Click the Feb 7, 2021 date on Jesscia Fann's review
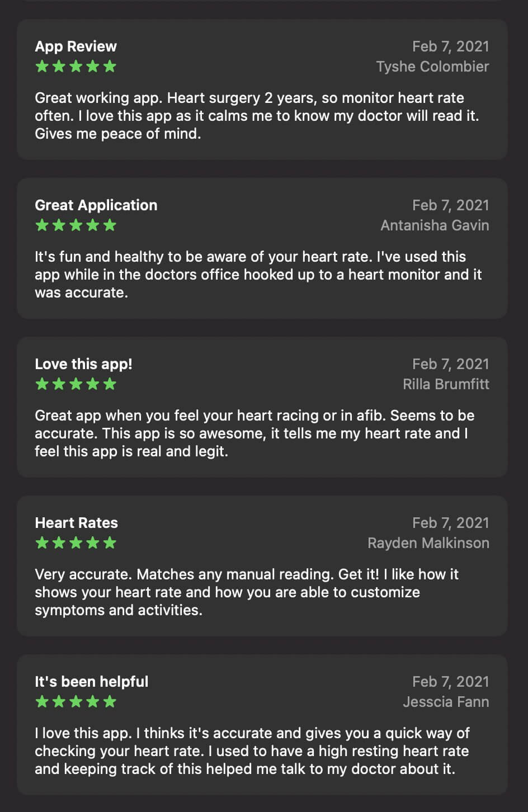 450,682
